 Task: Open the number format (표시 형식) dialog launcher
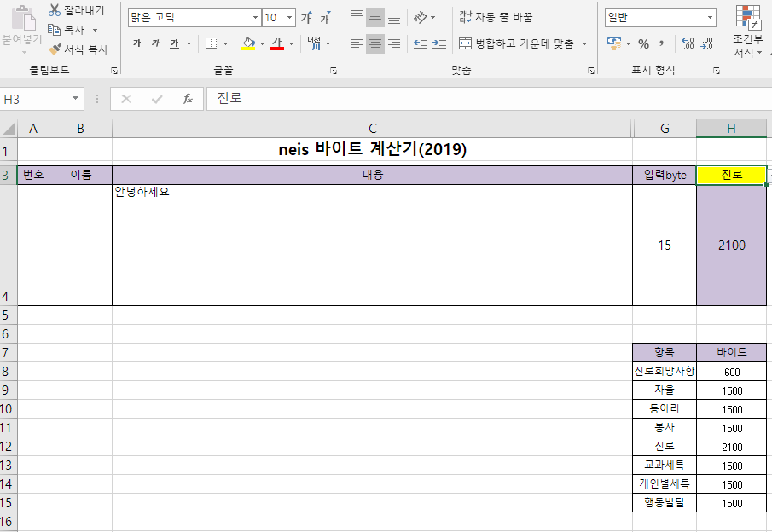[717, 71]
